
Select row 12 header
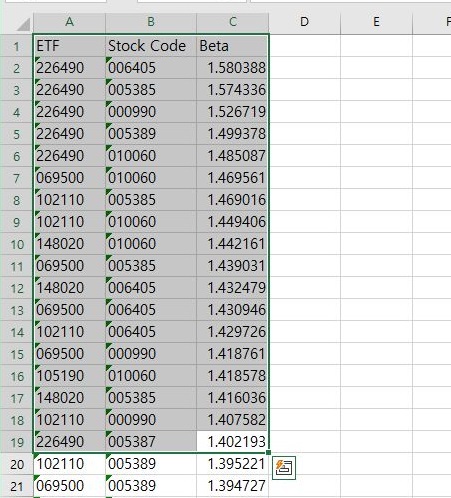click(x=17, y=288)
